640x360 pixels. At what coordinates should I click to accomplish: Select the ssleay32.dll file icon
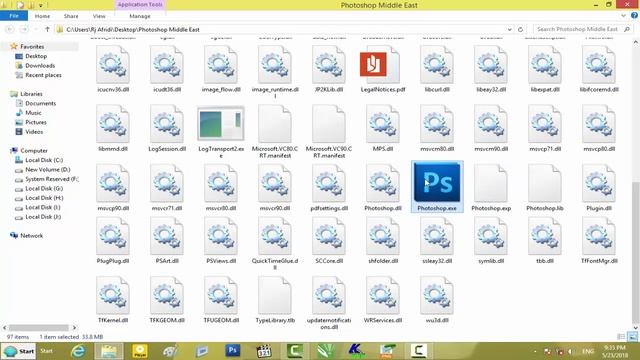[x=437, y=236]
